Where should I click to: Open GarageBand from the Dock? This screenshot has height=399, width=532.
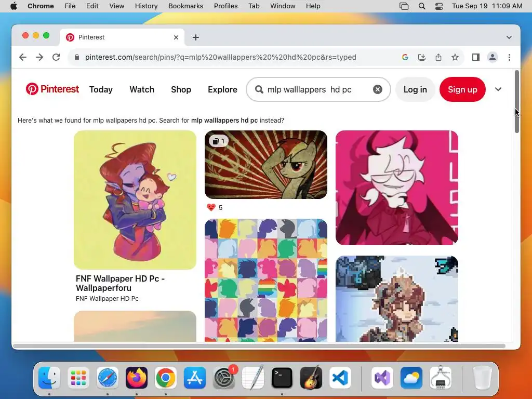(311, 378)
